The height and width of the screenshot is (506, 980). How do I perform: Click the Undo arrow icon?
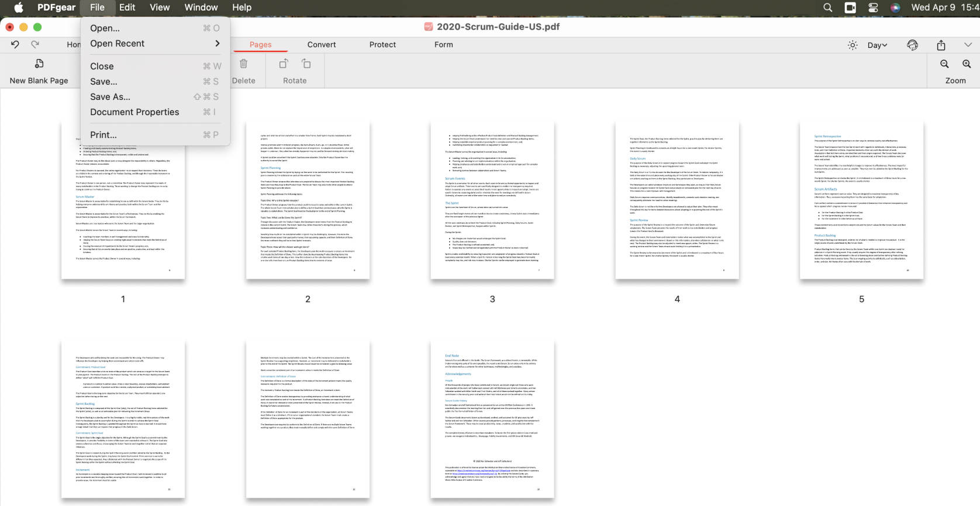[x=15, y=44]
